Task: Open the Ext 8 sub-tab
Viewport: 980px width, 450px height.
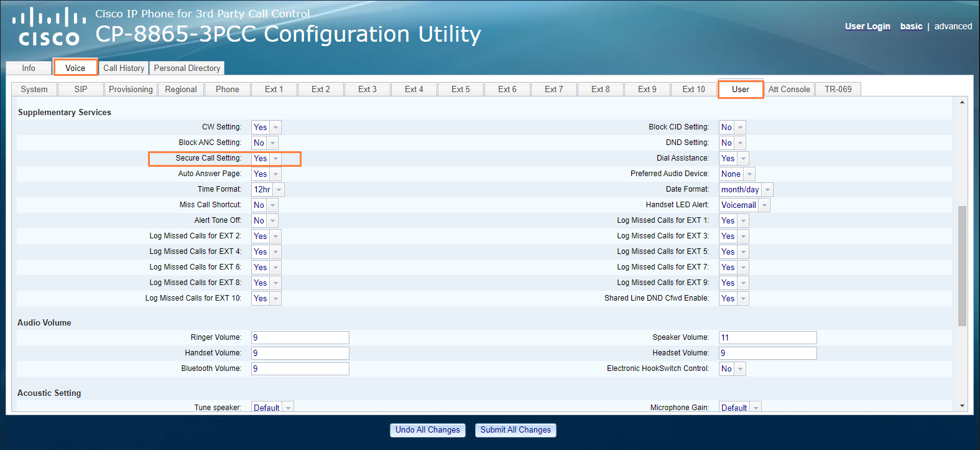Action: 601,89
